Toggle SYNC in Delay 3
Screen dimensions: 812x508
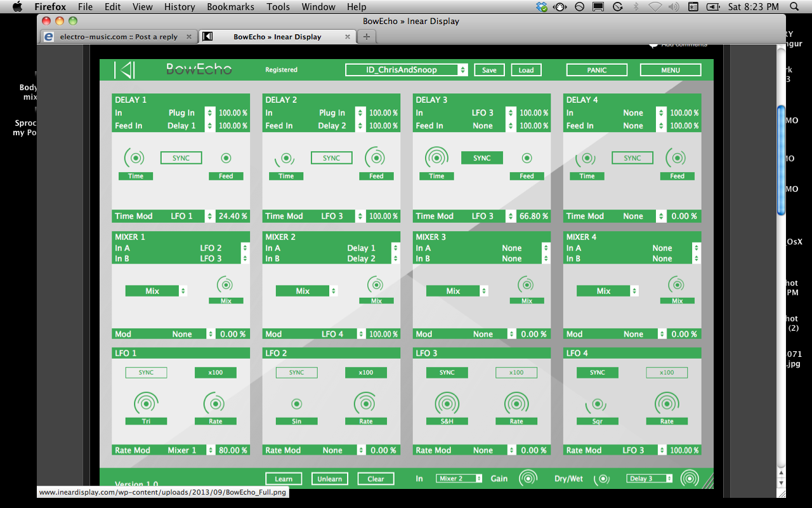coord(481,158)
